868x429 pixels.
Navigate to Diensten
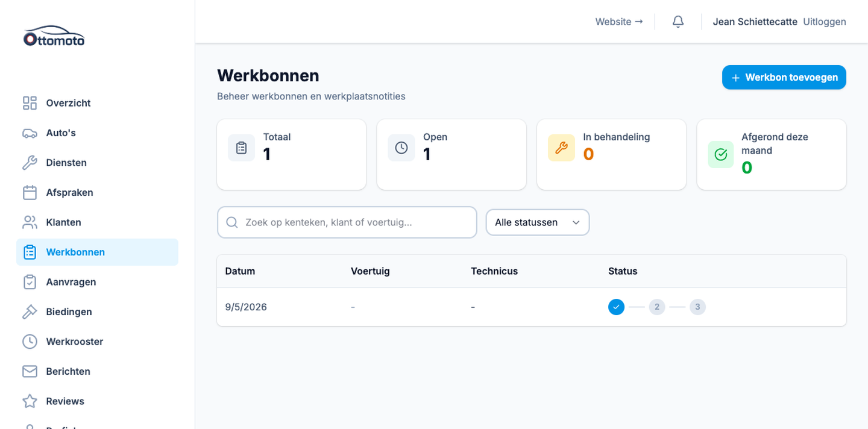point(97,163)
